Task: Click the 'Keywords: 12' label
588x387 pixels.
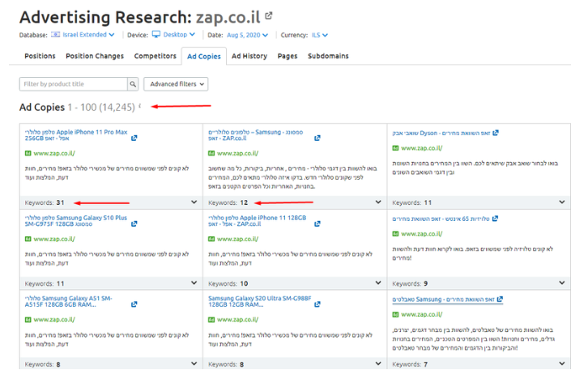Action: click(228, 202)
